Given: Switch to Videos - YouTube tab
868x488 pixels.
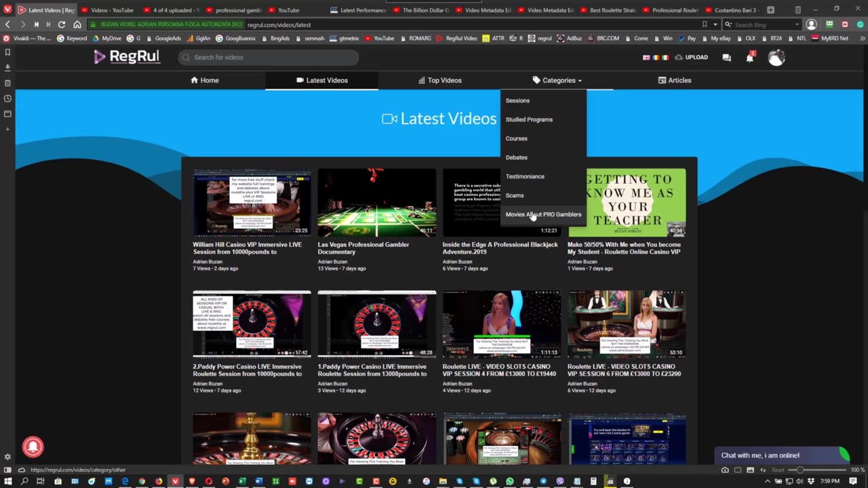Looking at the screenshot, I should [x=107, y=10].
